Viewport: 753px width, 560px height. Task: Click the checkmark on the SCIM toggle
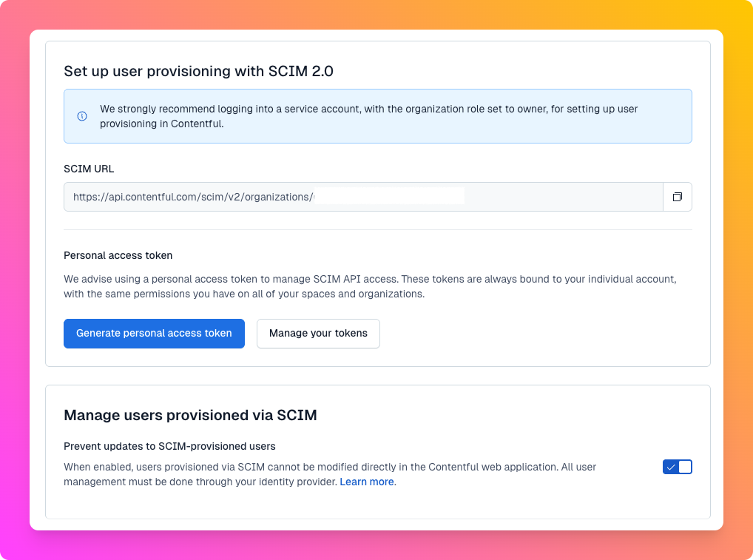671,467
